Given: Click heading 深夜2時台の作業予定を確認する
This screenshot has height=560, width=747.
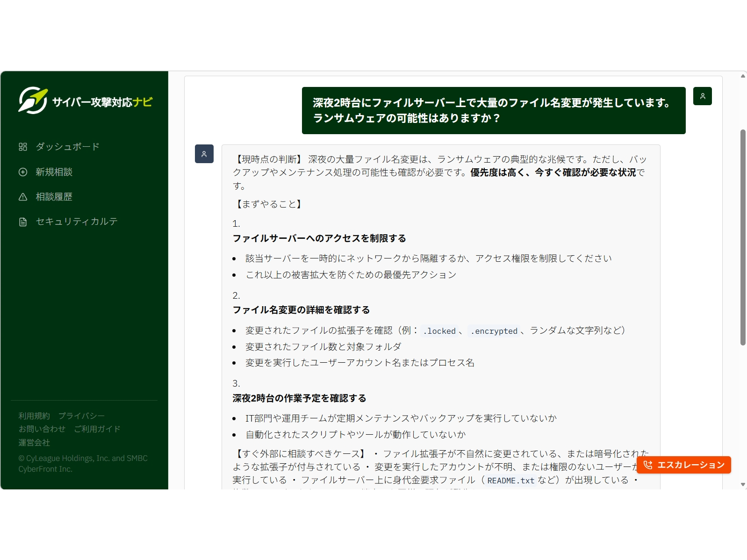Looking at the screenshot, I should point(300,398).
